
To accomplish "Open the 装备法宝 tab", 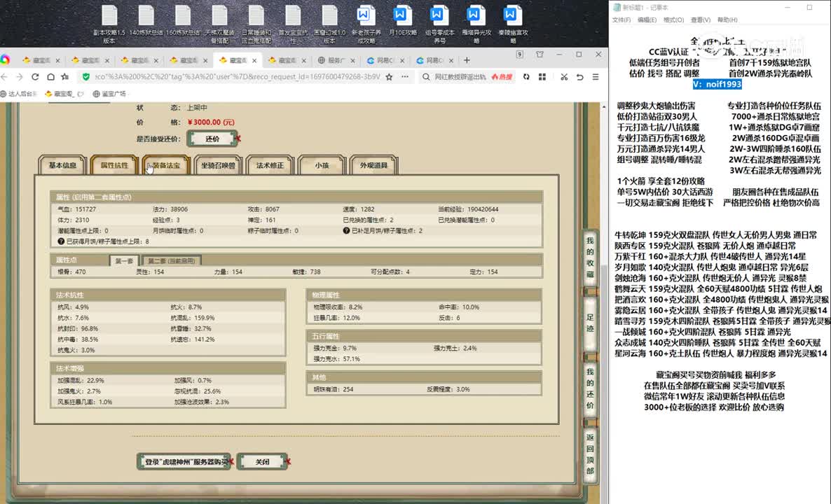I will point(167,165).
